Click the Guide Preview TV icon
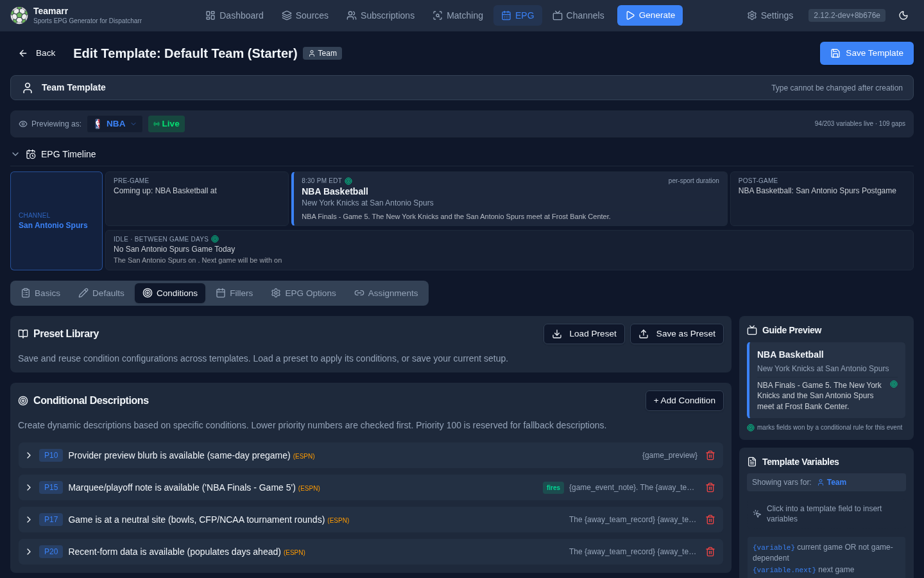924x578 pixels. click(x=752, y=330)
